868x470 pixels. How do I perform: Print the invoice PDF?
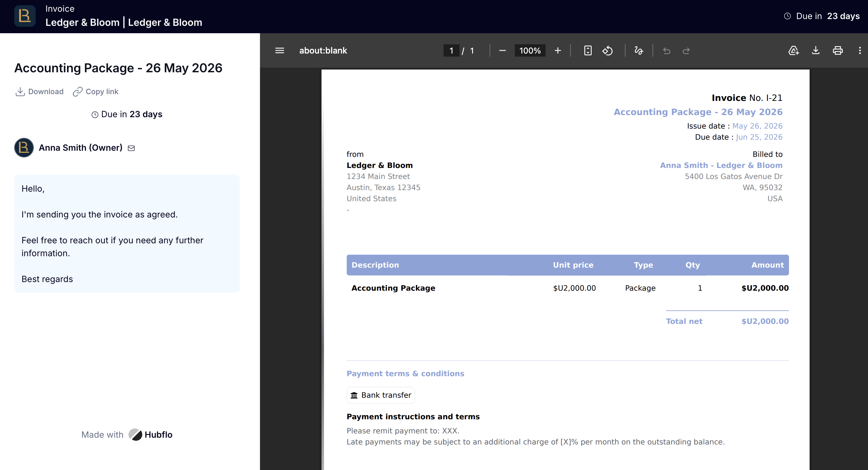point(838,50)
